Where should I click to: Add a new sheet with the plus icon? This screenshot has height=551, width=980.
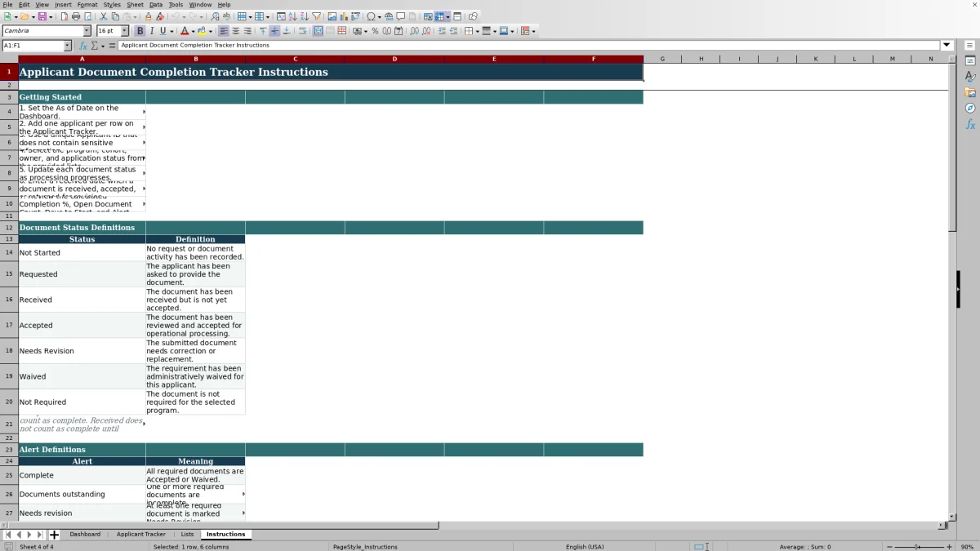54,535
